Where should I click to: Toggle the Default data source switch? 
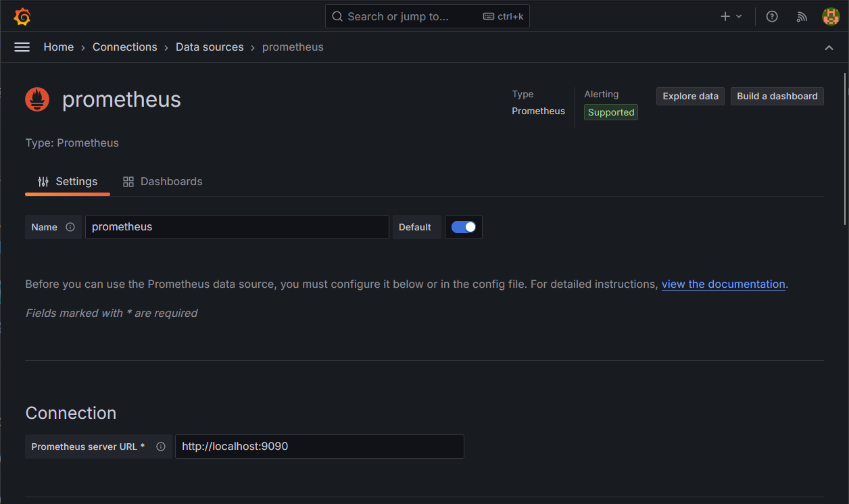[464, 227]
